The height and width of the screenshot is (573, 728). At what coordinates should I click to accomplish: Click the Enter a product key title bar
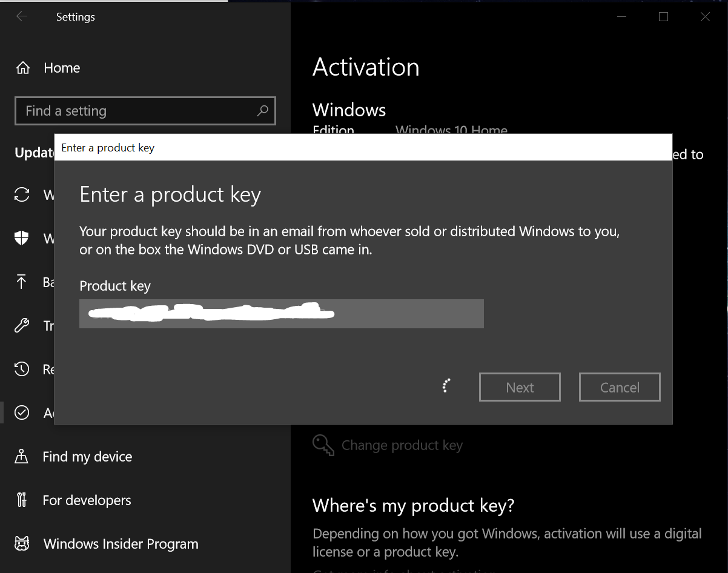pyautogui.click(x=363, y=148)
